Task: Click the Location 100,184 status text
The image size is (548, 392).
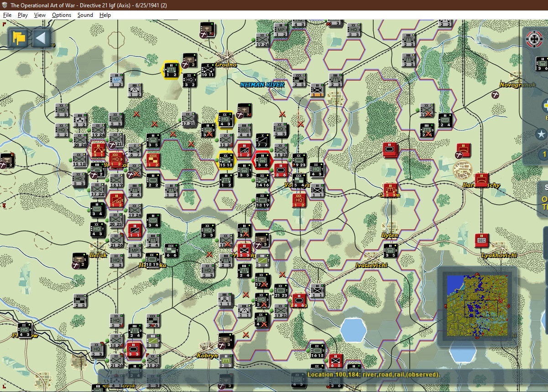Action: click(x=374, y=375)
